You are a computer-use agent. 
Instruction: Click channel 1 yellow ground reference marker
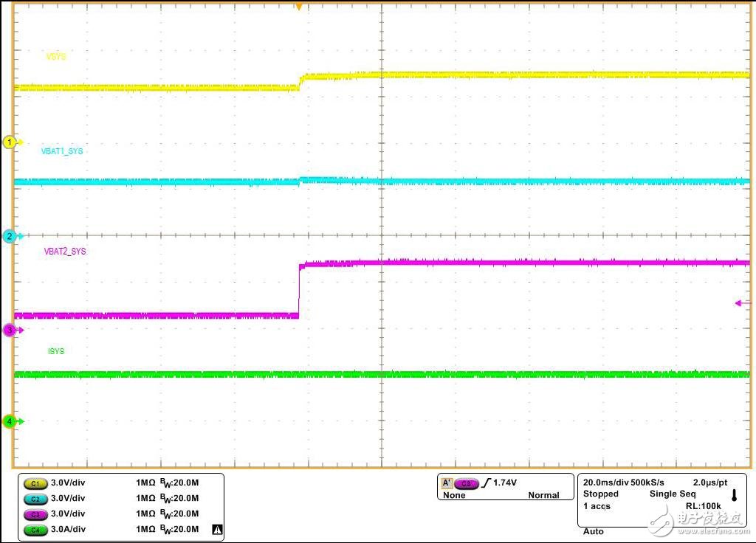(10, 142)
